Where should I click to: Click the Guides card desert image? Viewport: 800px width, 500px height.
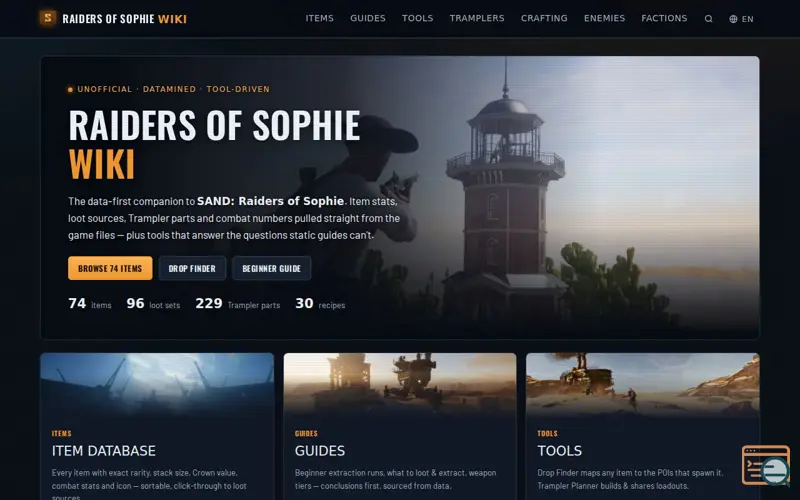[400, 384]
